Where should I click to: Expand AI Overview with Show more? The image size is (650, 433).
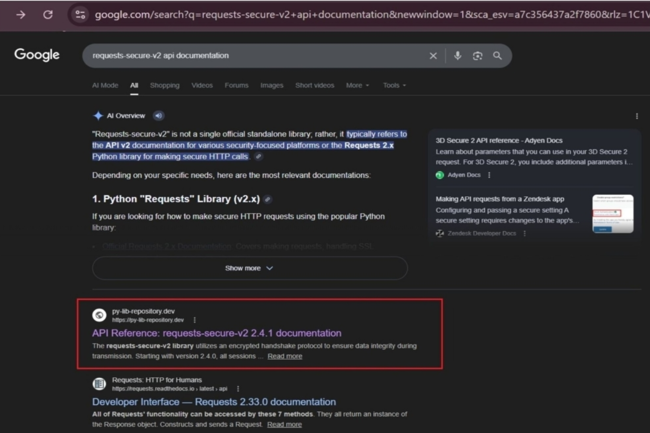point(250,268)
